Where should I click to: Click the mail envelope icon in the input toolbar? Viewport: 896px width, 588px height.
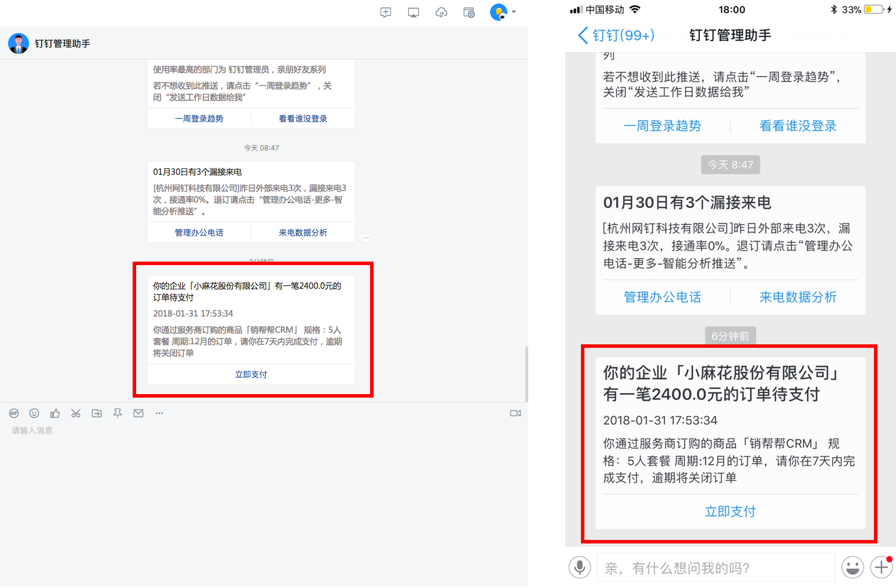tap(138, 413)
